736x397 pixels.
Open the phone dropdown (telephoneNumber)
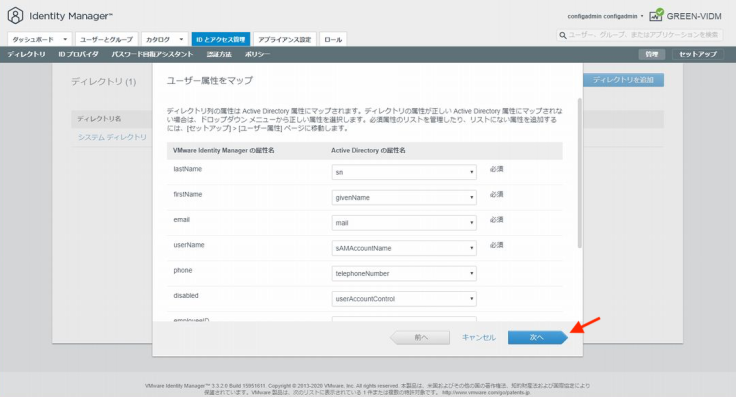point(404,274)
